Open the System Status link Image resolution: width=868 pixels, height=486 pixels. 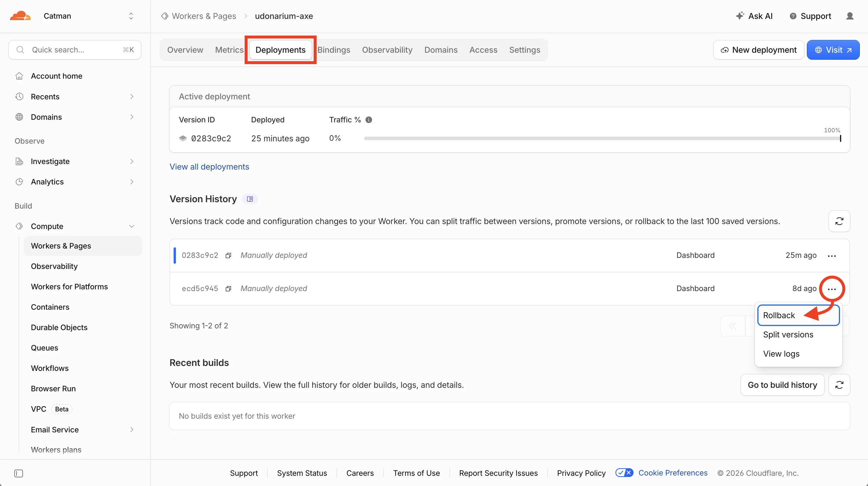[x=302, y=473]
